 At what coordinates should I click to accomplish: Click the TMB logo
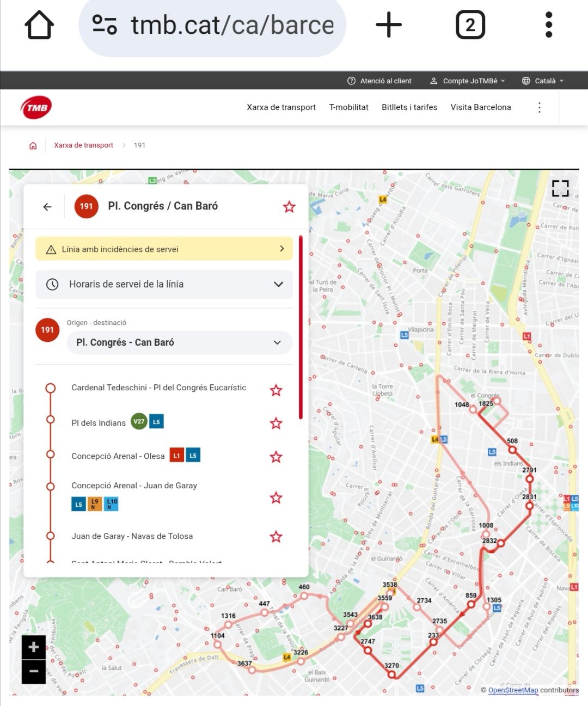(36, 107)
